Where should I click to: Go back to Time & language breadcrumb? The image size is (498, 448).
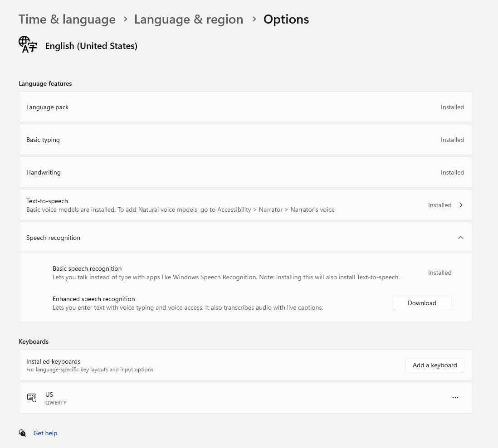click(67, 19)
